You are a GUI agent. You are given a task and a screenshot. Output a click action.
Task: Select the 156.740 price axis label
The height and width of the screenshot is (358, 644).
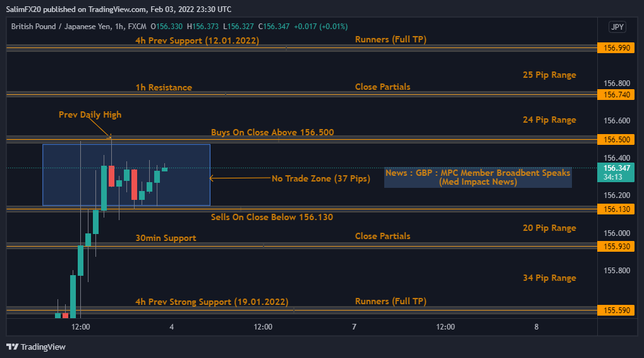[x=615, y=95]
